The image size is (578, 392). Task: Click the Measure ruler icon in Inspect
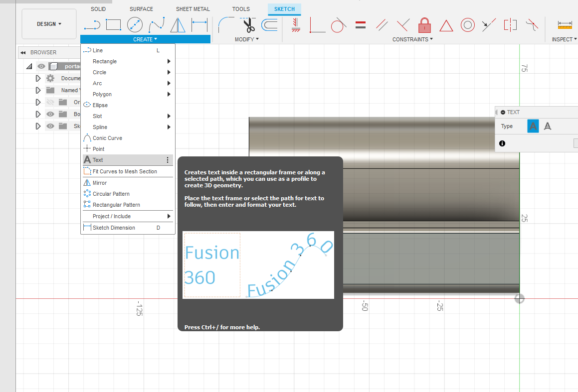pyautogui.click(x=565, y=24)
